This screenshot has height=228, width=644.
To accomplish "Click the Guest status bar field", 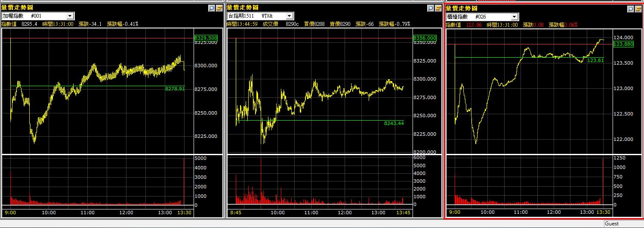I will [623, 224].
